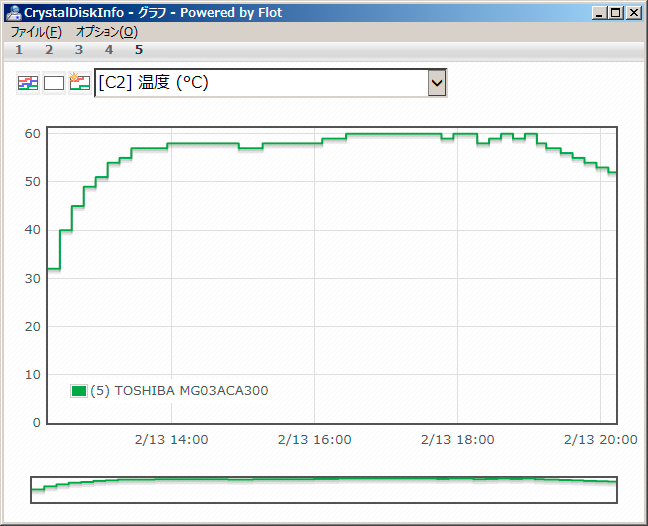The height and width of the screenshot is (526, 648).
Task: Select disk number 4
Action: [109, 50]
